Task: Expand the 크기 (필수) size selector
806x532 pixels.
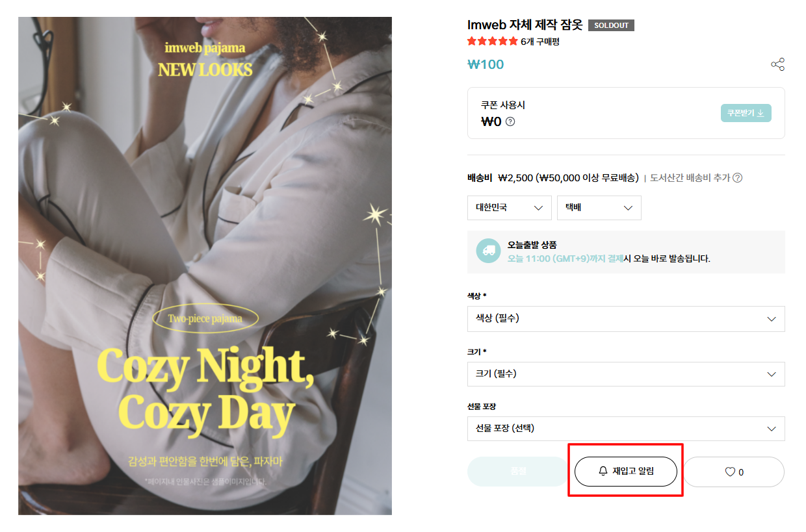Action: click(626, 374)
